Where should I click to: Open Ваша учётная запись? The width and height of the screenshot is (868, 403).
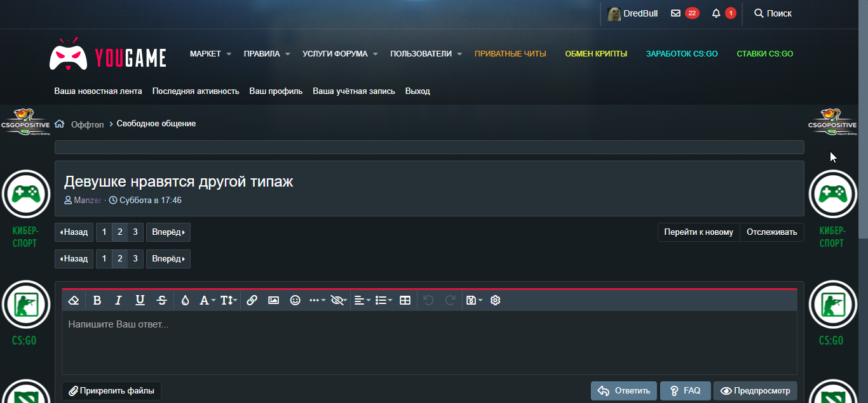(x=354, y=91)
